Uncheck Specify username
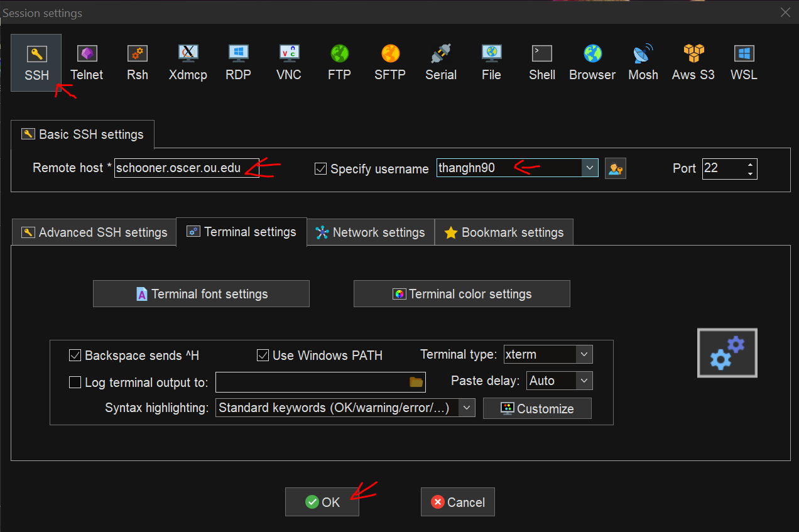The image size is (799, 532). coord(320,168)
